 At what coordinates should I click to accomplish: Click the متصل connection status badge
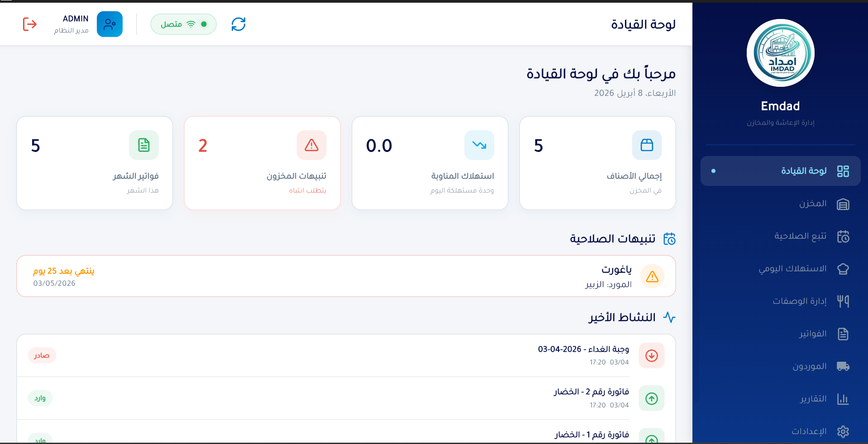183,24
